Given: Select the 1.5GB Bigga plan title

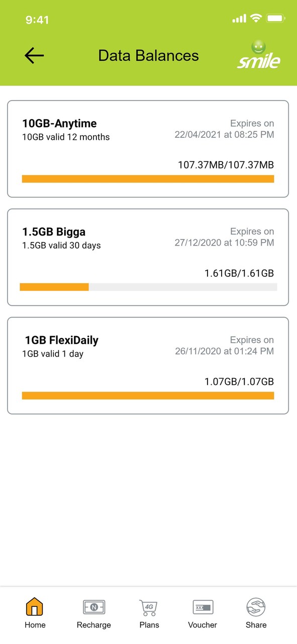Looking at the screenshot, I should pyautogui.click(x=54, y=232).
